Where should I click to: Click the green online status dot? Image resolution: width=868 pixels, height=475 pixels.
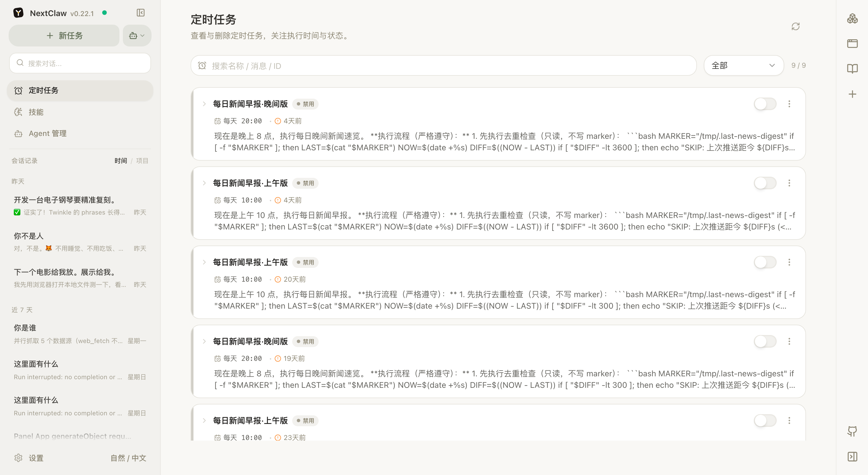click(x=104, y=13)
